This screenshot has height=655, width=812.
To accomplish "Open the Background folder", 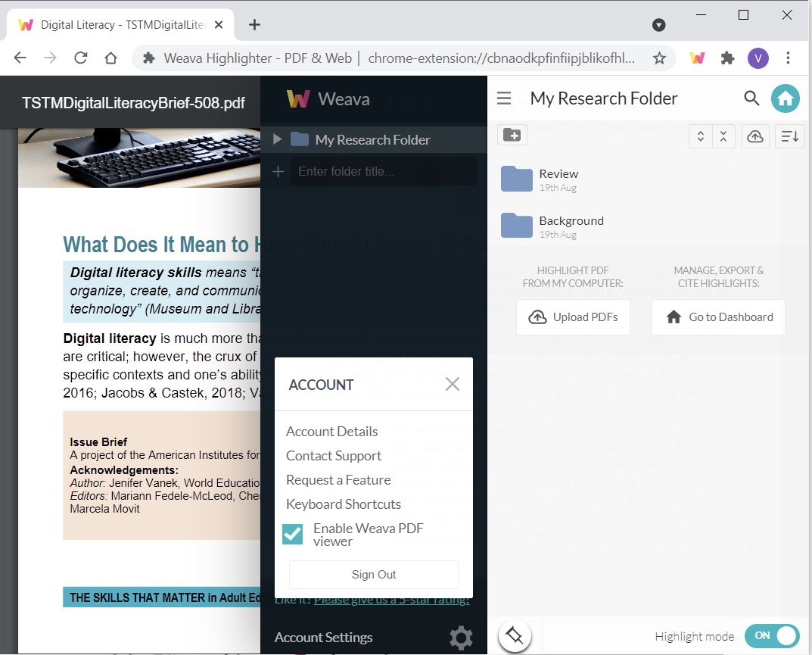I will [552, 226].
